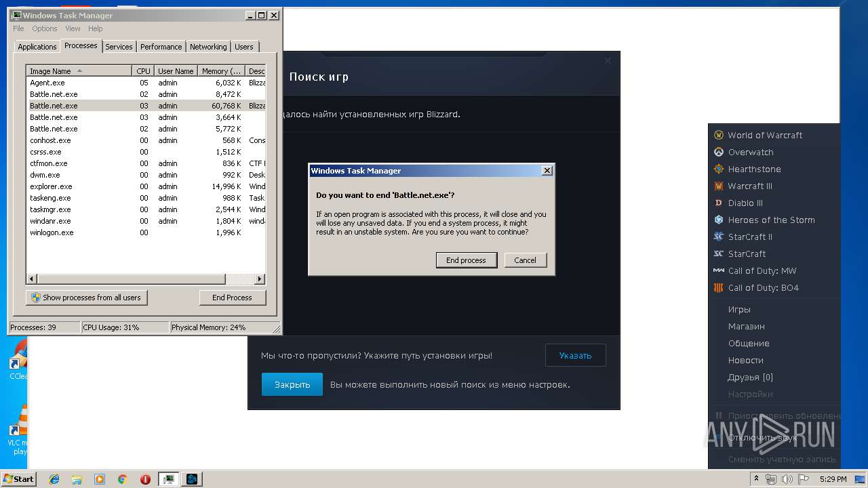Open Google Chrome from taskbar
868x488 pixels.
122,479
